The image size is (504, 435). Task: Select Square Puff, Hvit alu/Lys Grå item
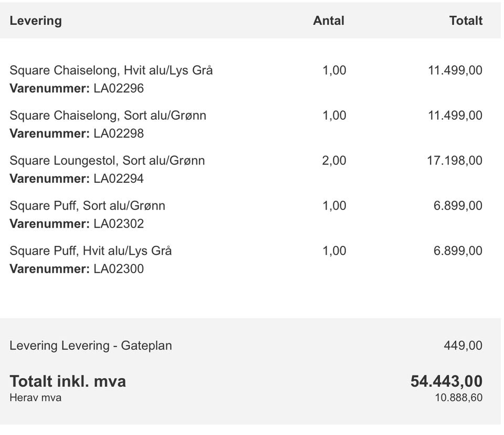pos(91,250)
